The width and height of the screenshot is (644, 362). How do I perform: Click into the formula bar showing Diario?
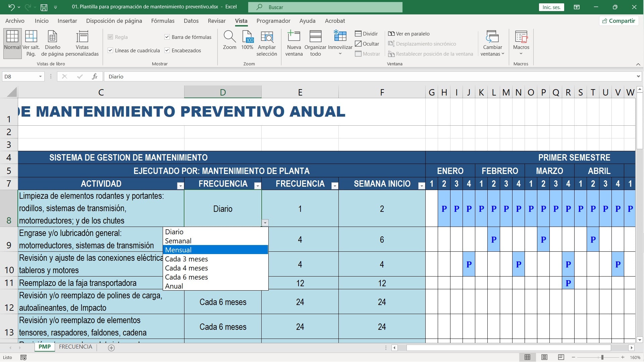tap(369, 76)
